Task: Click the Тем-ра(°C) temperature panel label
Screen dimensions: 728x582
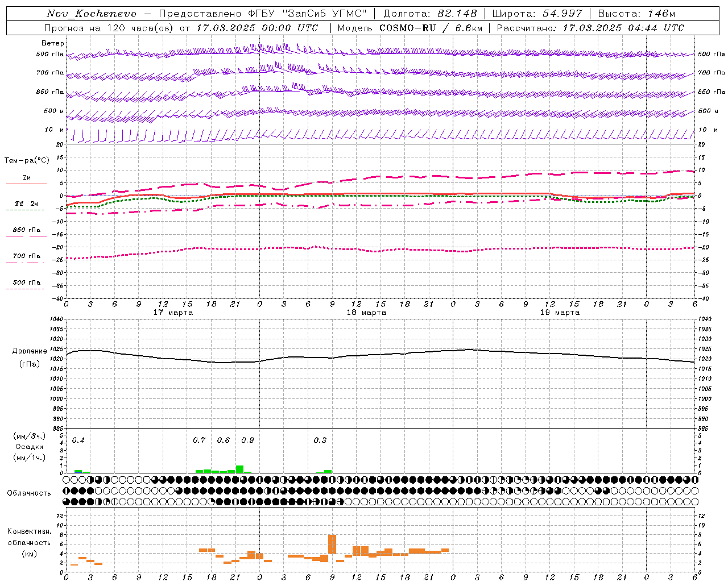Action: coord(27,161)
